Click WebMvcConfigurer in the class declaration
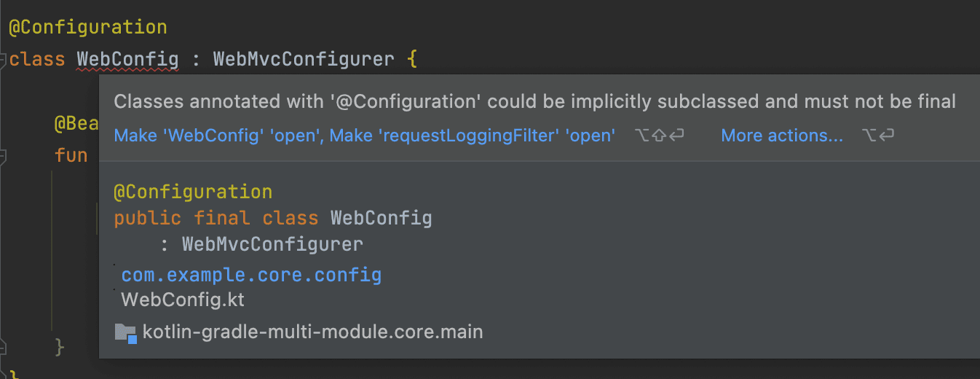980x379 pixels. [x=304, y=59]
